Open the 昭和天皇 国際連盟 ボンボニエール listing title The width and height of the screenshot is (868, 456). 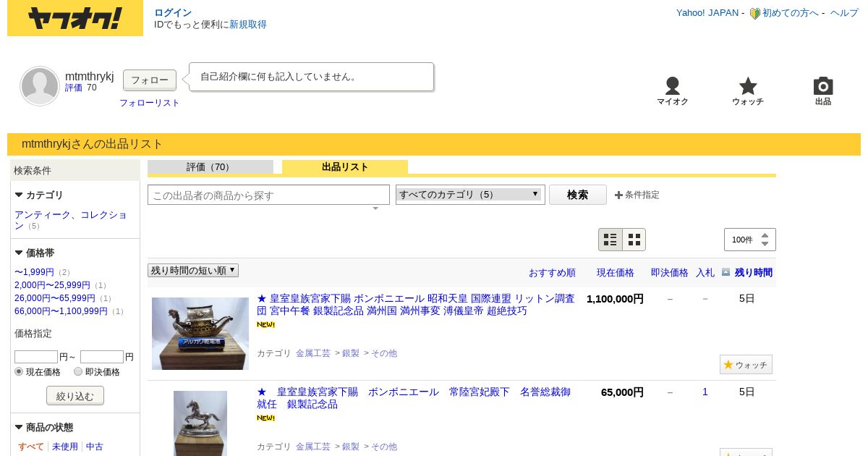(x=416, y=305)
